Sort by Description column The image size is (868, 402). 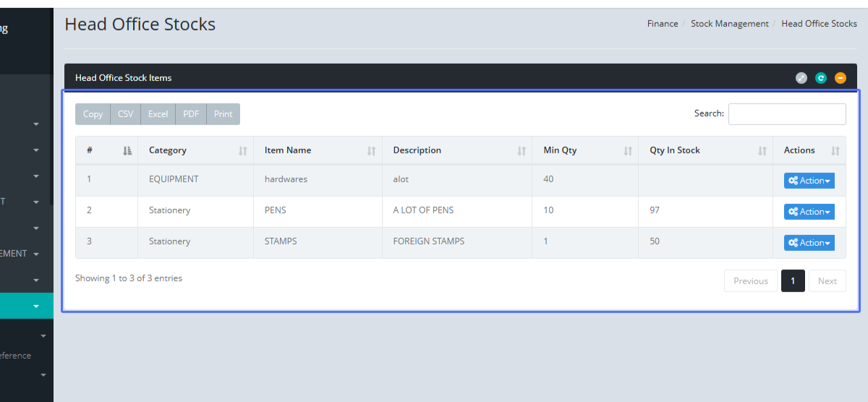pyautogui.click(x=457, y=150)
